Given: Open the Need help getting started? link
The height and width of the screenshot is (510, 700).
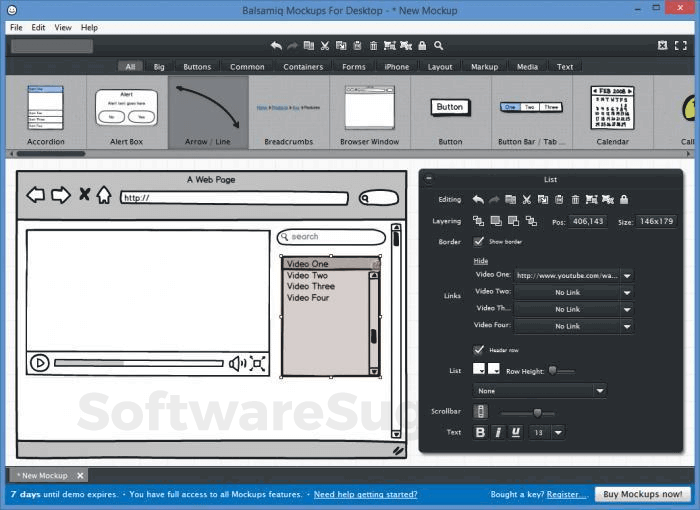Looking at the screenshot, I should click(365, 494).
